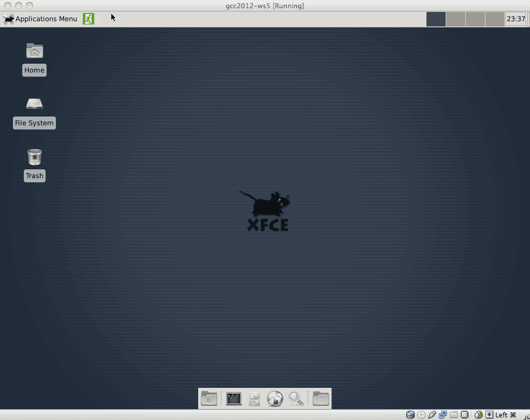Launch the terminal emulator from dock
Screen dimensions: 530x420
pyautogui.click(x=233, y=398)
